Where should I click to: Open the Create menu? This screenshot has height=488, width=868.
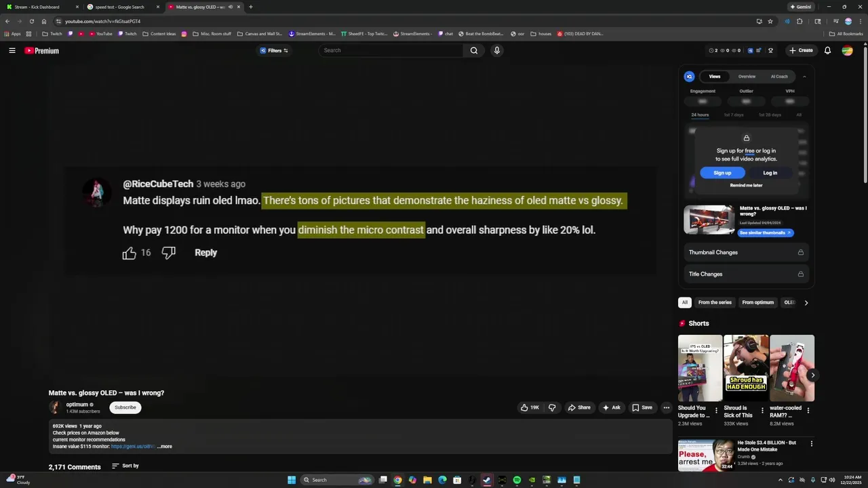801,50
